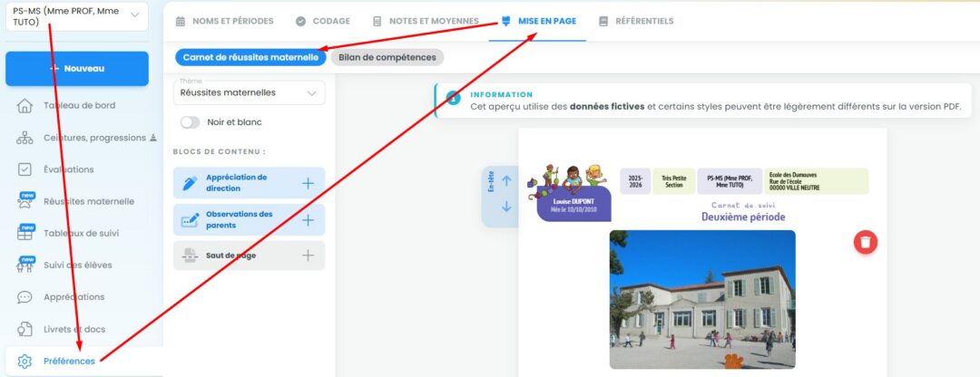Add the Appréciation de direction block
Image resolution: width=980 pixels, height=377 pixels.
coord(308,183)
